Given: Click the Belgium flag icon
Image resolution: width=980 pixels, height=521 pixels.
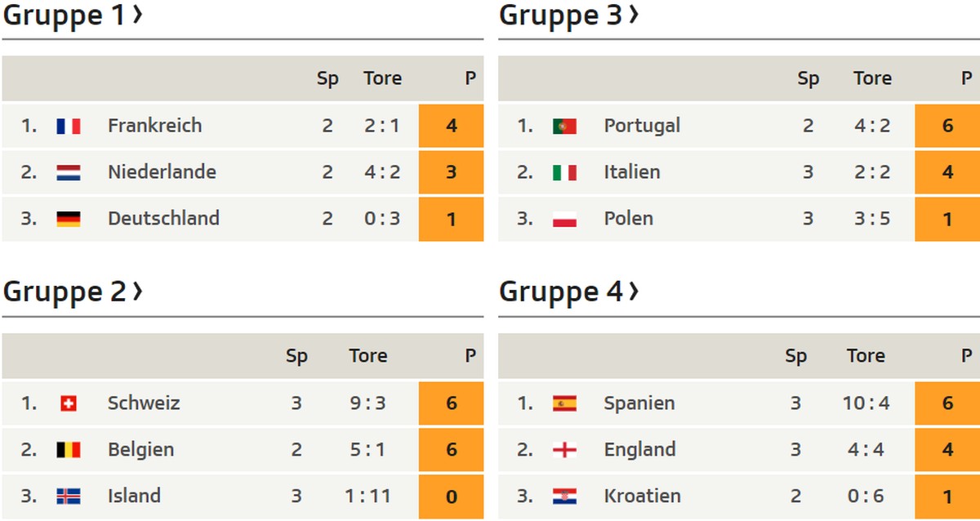Looking at the screenshot, I should pyautogui.click(x=69, y=450).
